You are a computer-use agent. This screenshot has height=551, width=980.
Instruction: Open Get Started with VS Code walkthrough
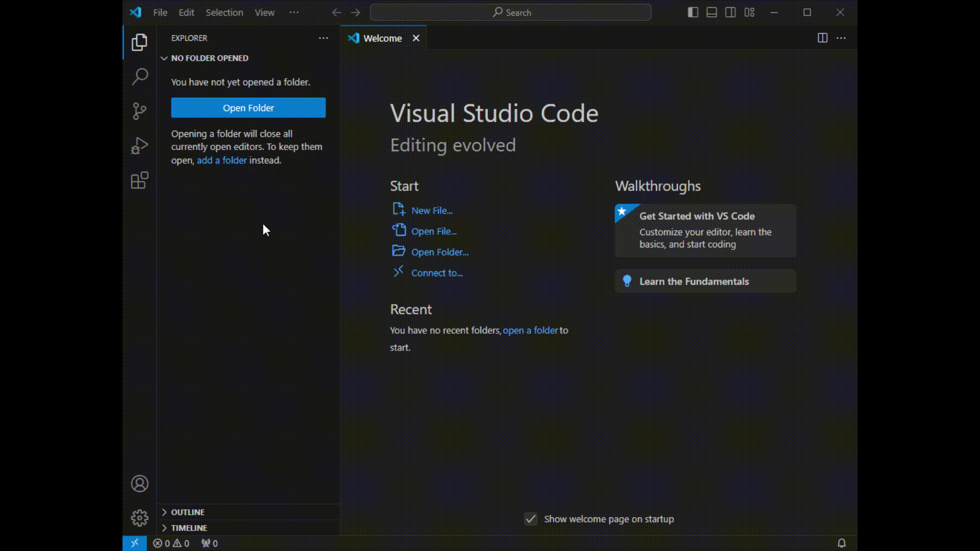click(705, 230)
